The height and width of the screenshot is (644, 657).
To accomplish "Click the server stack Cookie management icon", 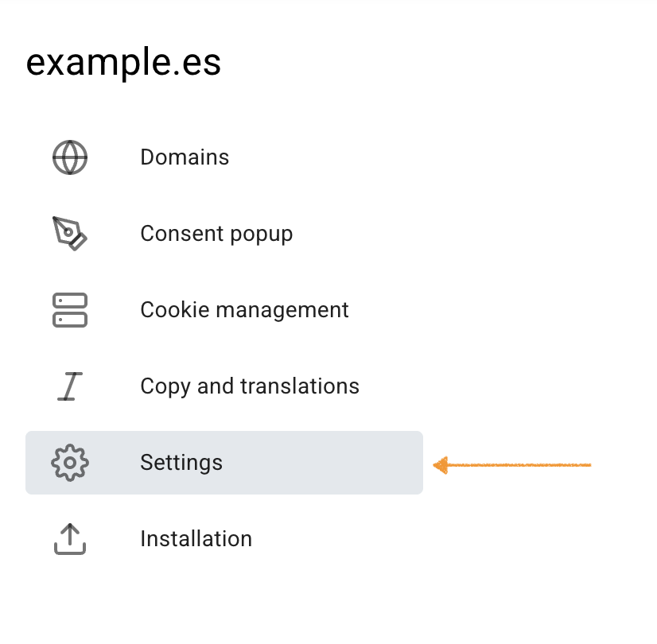I will point(70,310).
